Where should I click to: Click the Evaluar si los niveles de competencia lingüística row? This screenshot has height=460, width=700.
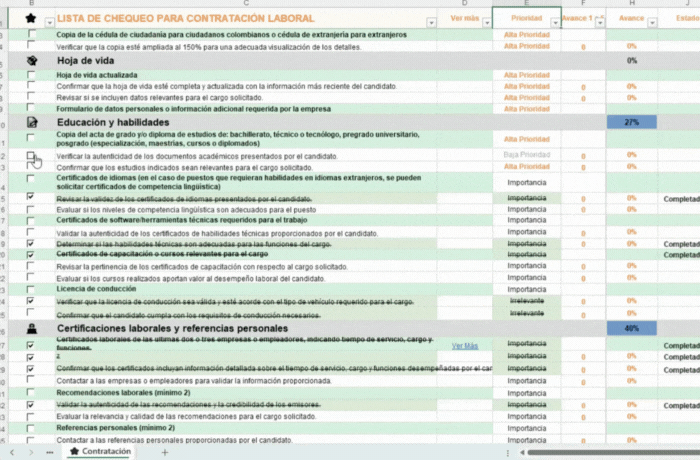(186, 209)
